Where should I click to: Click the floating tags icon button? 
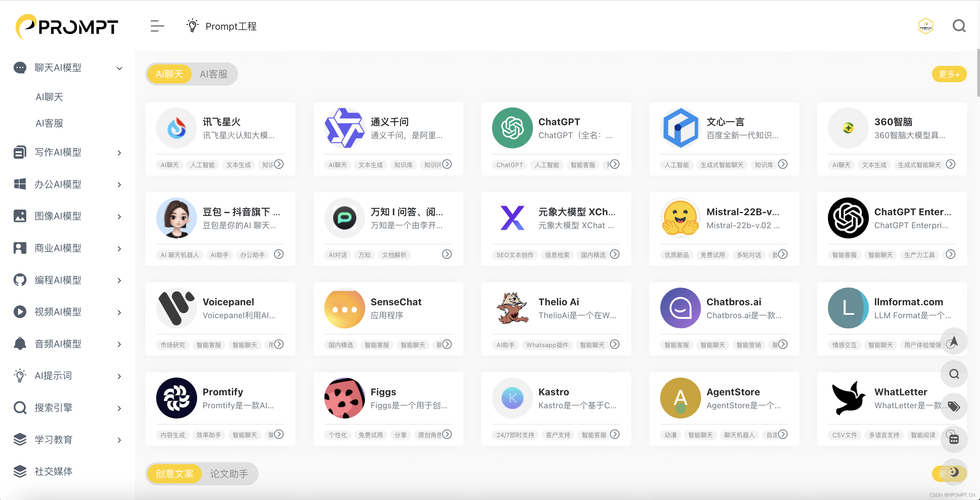tap(953, 407)
